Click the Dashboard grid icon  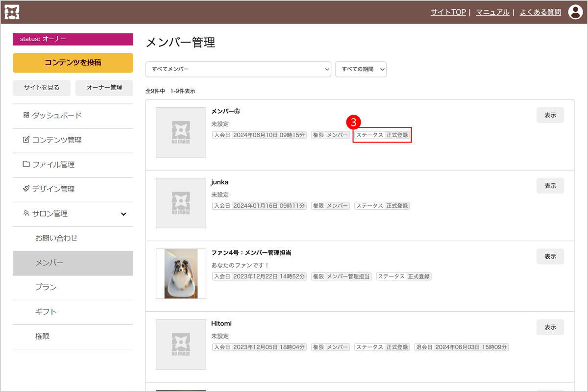26,116
